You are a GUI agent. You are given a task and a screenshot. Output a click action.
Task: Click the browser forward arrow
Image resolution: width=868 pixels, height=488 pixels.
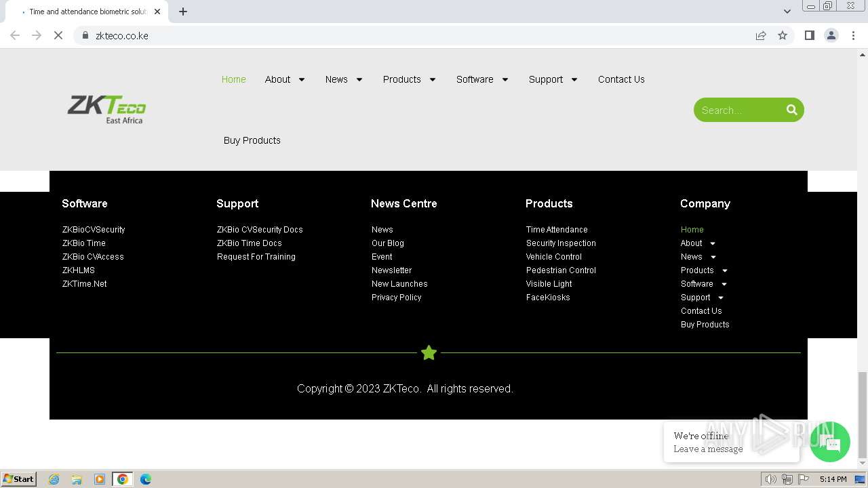(x=37, y=35)
